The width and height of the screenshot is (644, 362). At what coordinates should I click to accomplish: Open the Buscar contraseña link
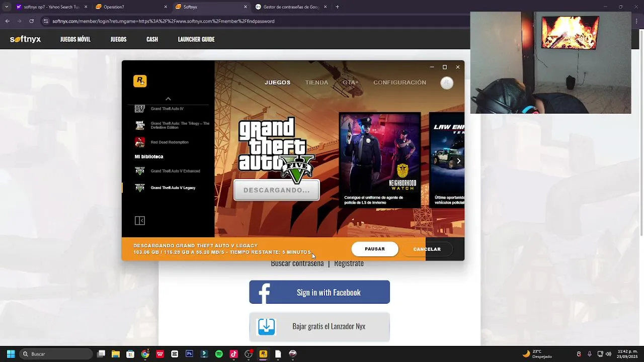pyautogui.click(x=297, y=263)
